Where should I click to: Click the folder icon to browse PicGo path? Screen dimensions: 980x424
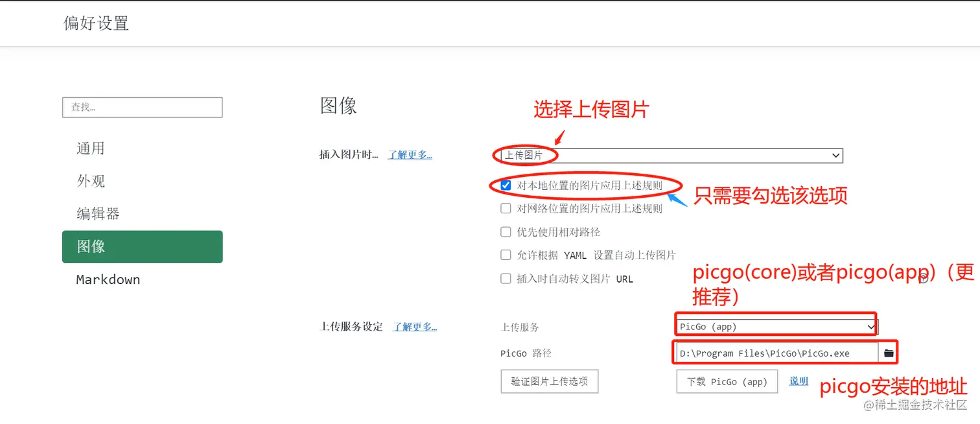[888, 352]
